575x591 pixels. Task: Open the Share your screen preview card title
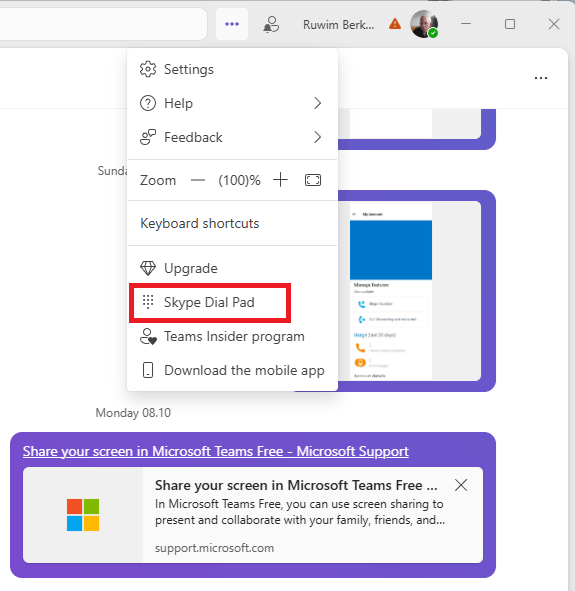296,485
